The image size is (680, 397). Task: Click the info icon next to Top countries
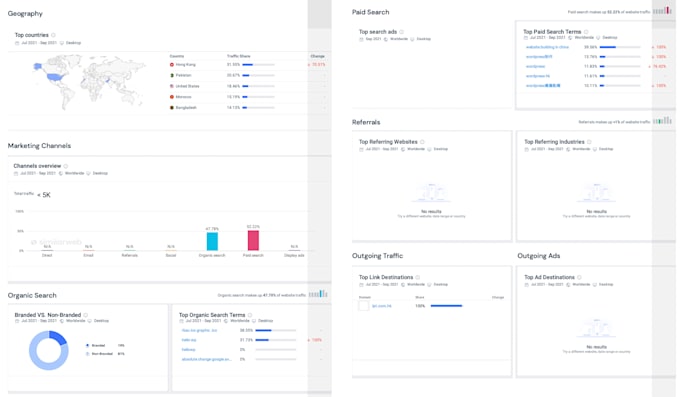(53, 35)
